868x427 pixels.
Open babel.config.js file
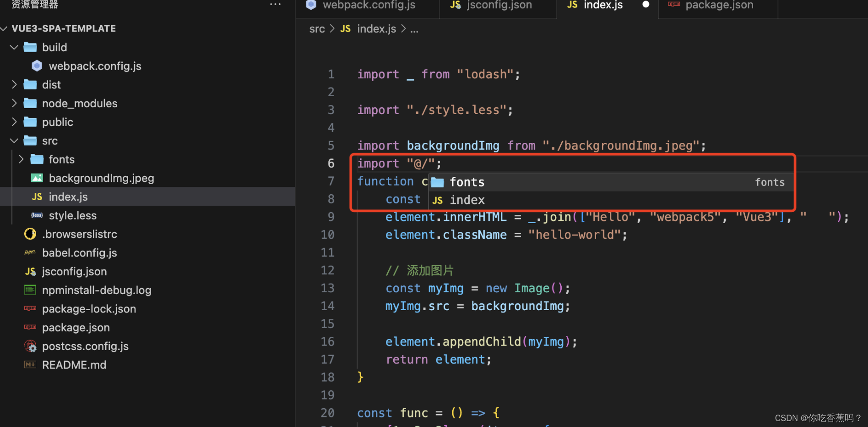[x=80, y=253]
